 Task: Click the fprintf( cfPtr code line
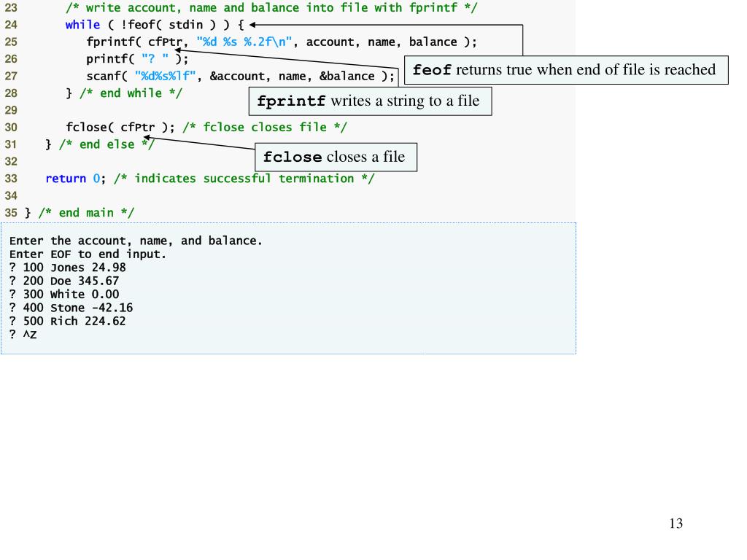pos(282,42)
